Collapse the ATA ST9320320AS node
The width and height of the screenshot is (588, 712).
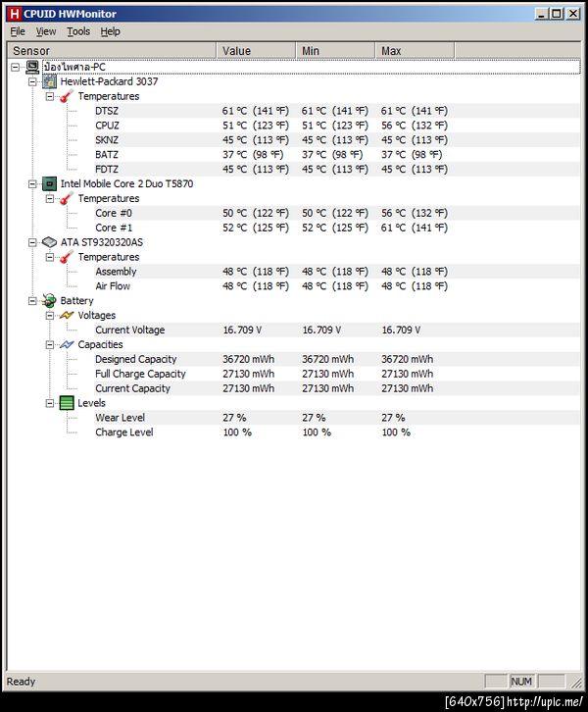tap(32, 242)
